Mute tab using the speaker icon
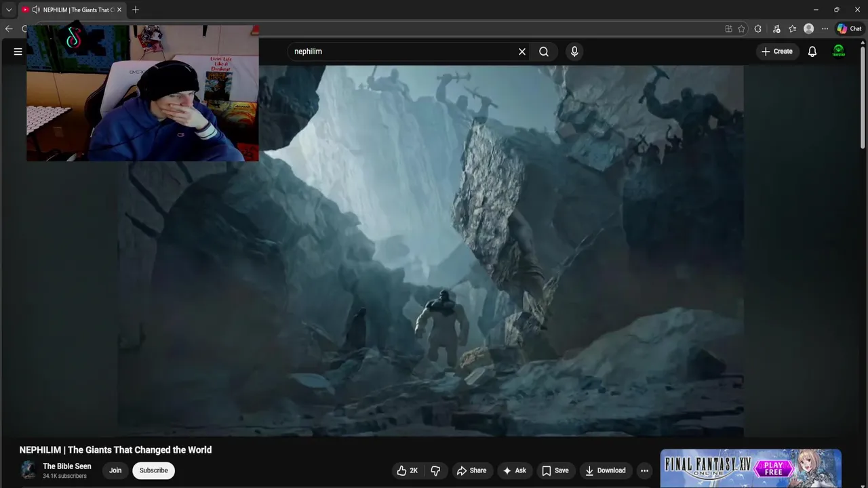This screenshot has height=488, width=868. point(36,9)
